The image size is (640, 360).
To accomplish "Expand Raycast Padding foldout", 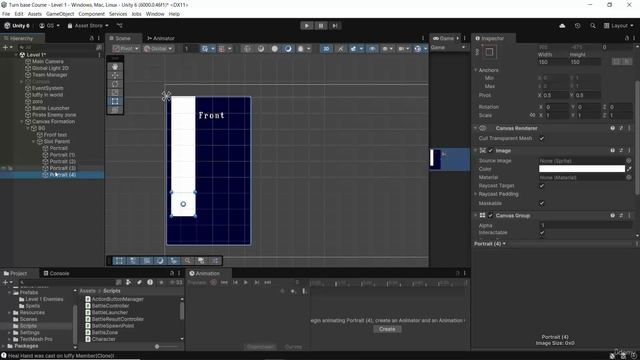I will point(476,194).
